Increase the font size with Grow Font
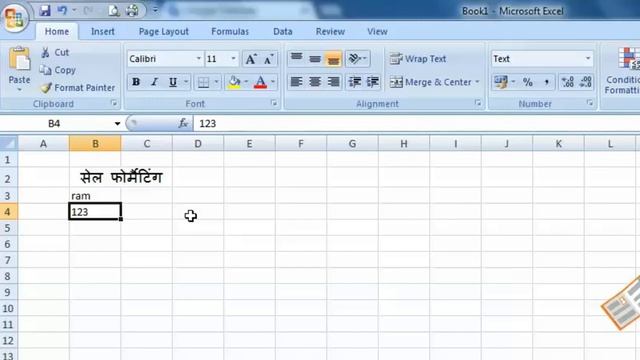 pyautogui.click(x=251, y=59)
